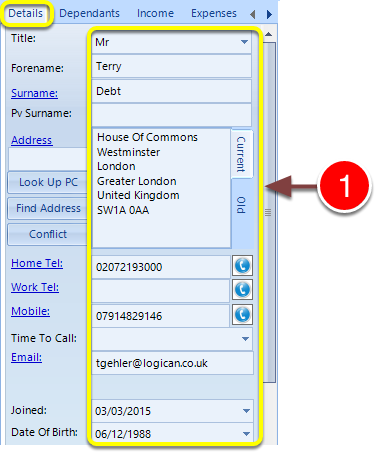The image size is (388, 454).
Task: Click the Conflict button
Action: [48, 234]
